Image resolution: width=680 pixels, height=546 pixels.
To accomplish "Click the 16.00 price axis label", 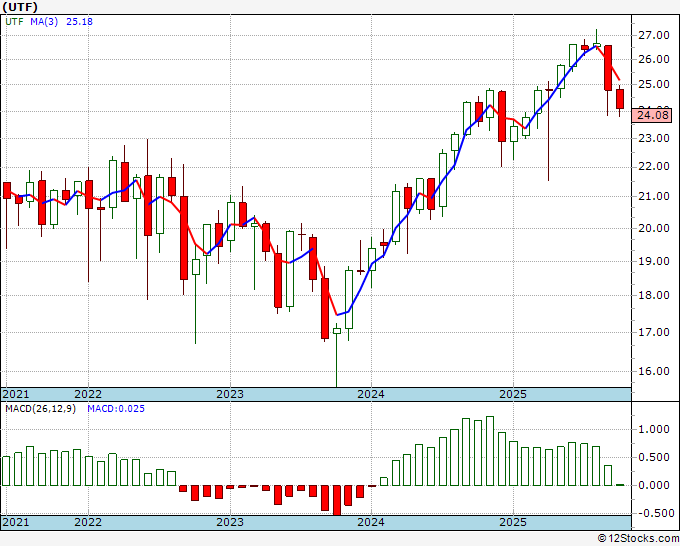I will tap(654, 371).
